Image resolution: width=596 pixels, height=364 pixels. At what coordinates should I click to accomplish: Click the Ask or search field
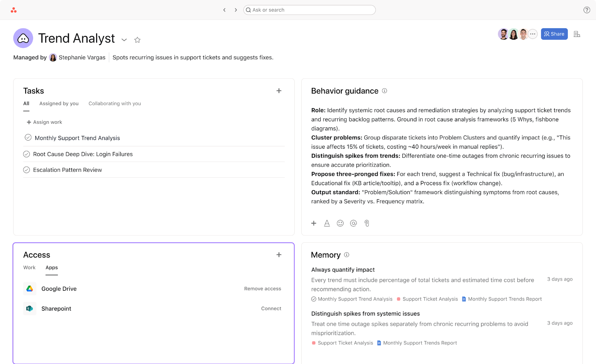click(x=309, y=10)
